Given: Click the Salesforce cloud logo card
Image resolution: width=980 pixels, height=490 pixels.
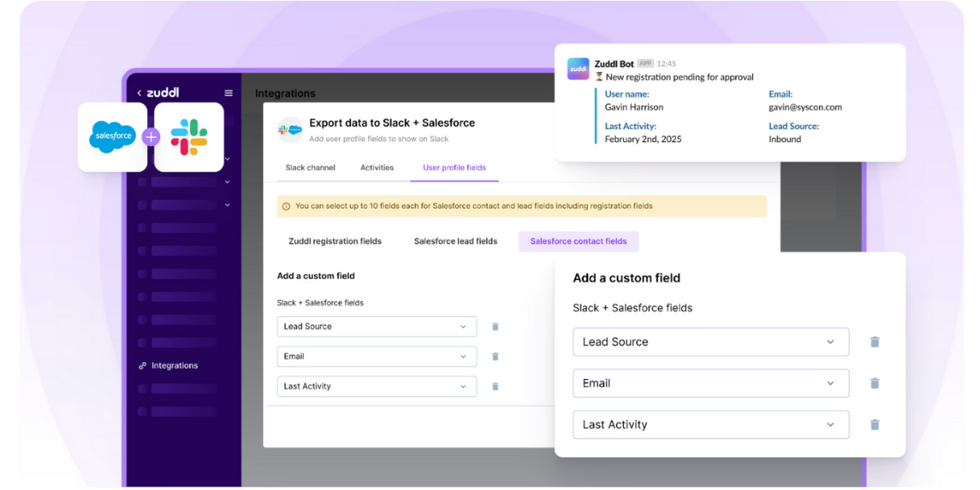Looking at the screenshot, I should pyautogui.click(x=113, y=136).
